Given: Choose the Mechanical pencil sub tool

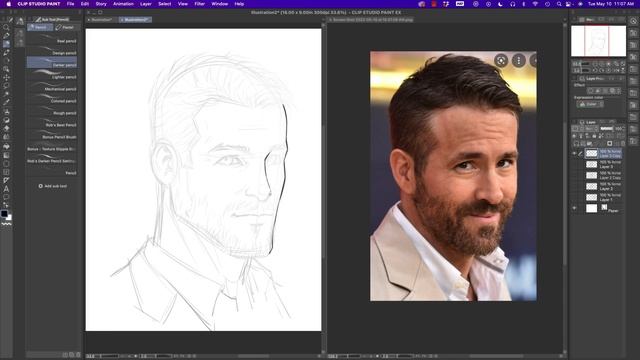Looking at the screenshot, I should tap(52, 87).
